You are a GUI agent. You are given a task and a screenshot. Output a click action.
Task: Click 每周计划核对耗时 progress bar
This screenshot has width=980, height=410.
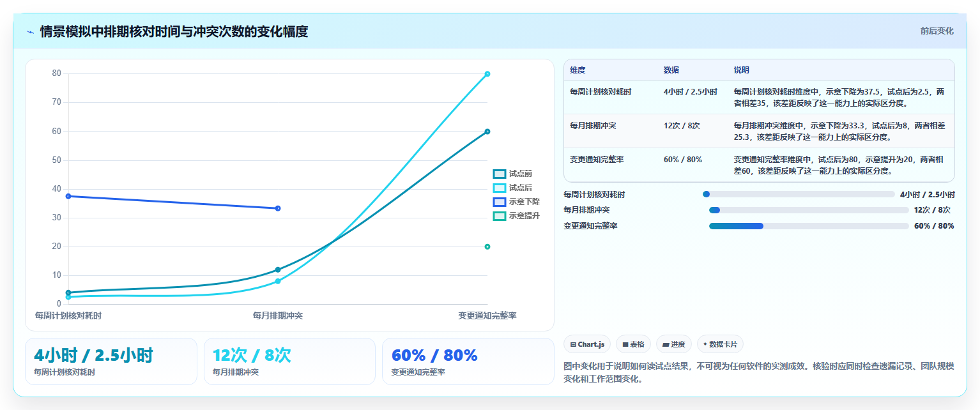tap(799, 194)
